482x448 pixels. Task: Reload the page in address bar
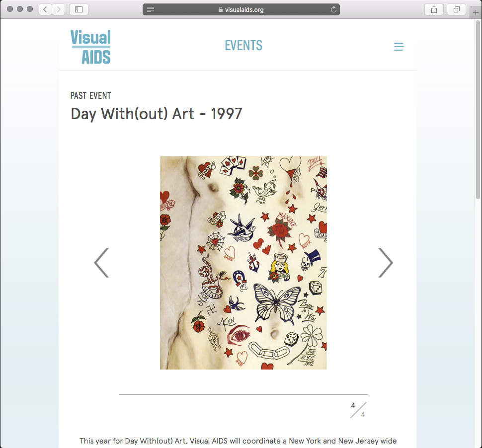point(333,9)
